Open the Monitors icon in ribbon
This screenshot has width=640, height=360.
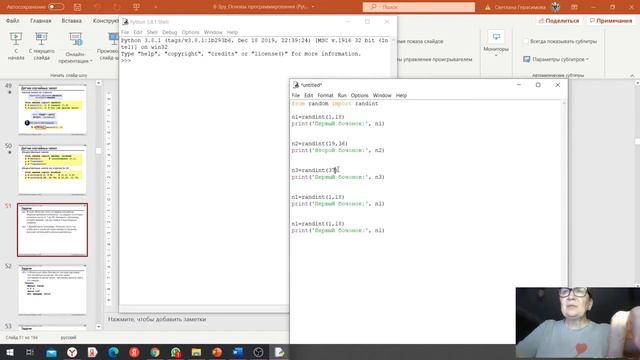496,37
